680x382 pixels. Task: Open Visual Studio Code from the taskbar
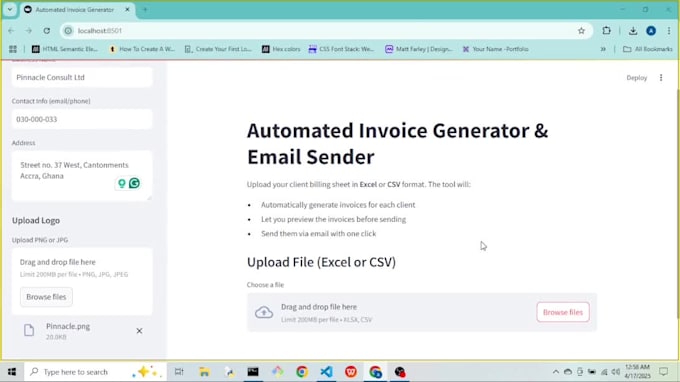326,372
